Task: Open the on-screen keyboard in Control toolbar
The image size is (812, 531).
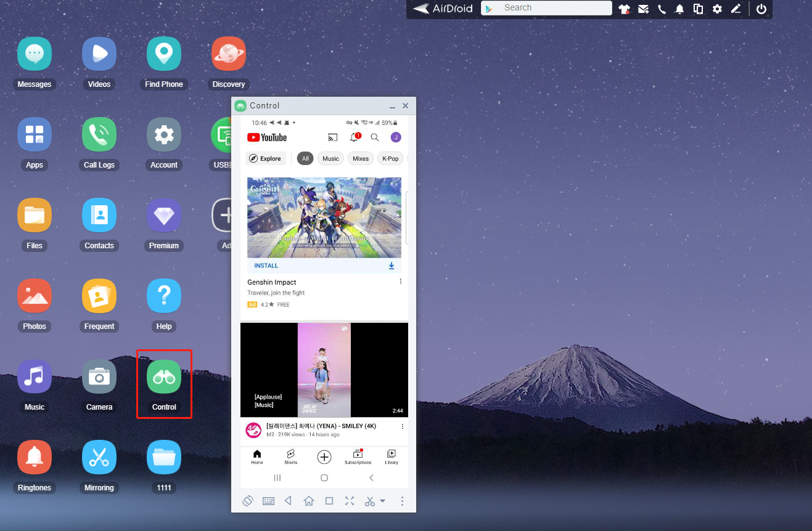Action: 268,501
